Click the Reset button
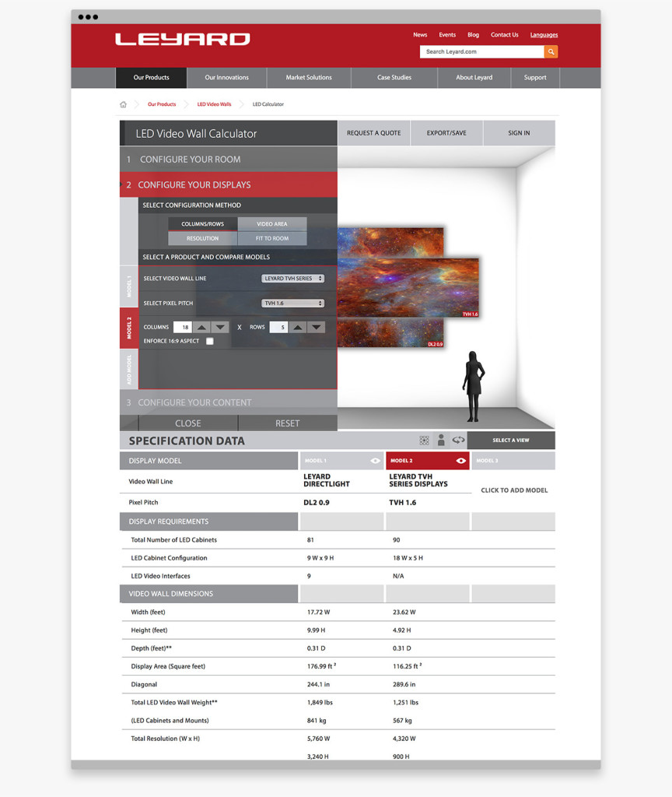 (x=288, y=423)
